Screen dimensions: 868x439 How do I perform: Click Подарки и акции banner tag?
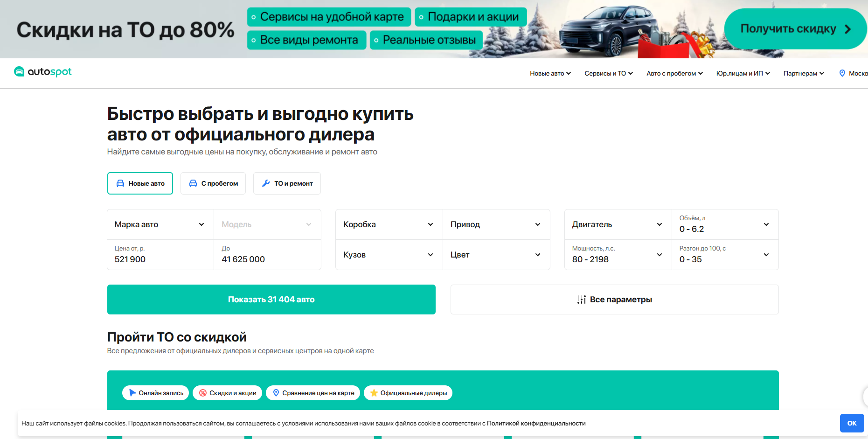pyautogui.click(x=471, y=17)
